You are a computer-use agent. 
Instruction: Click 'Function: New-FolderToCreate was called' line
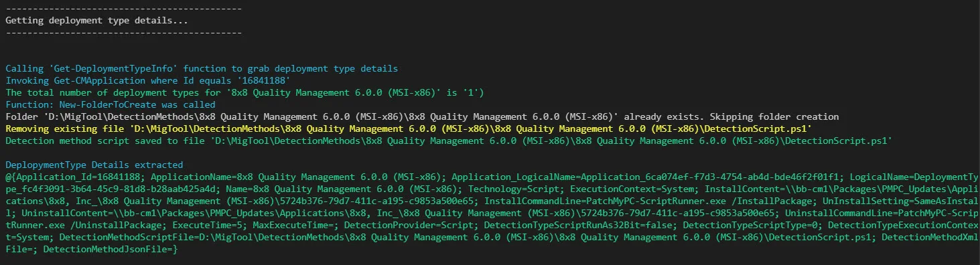(111, 105)
